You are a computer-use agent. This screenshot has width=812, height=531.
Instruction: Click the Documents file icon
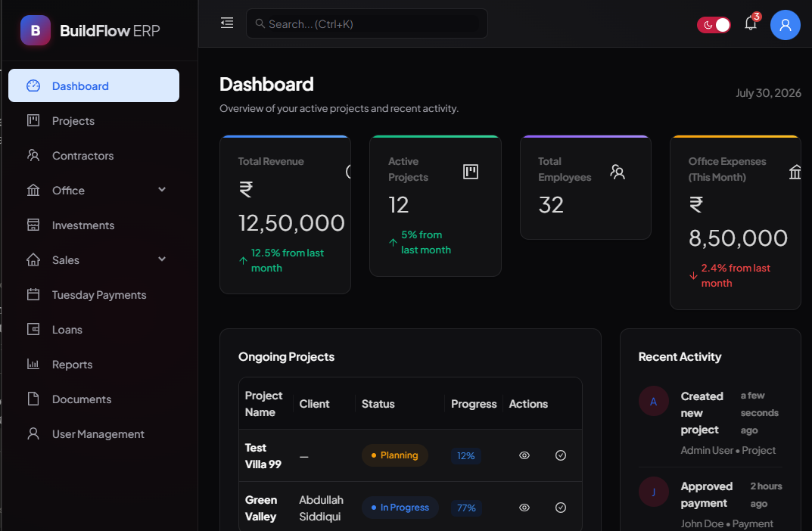pos(33,399)
